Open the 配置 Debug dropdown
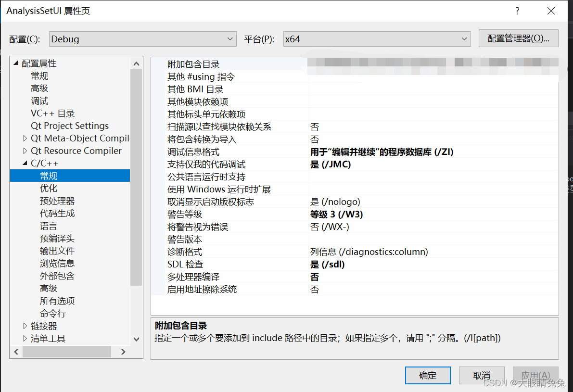The height and width of the screenshot is (392, 573). [142, 39]
